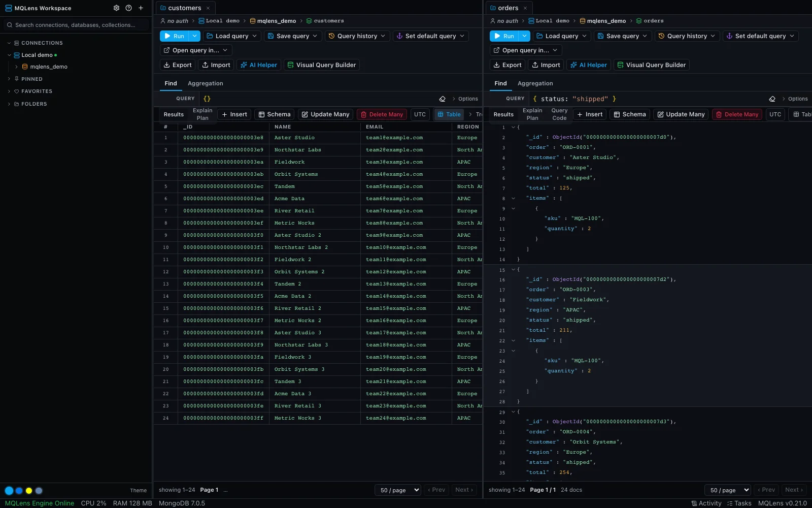This screenshot has height=508, width=812.
Task: Open Schema view in orders pane
Action: point(630,114)
